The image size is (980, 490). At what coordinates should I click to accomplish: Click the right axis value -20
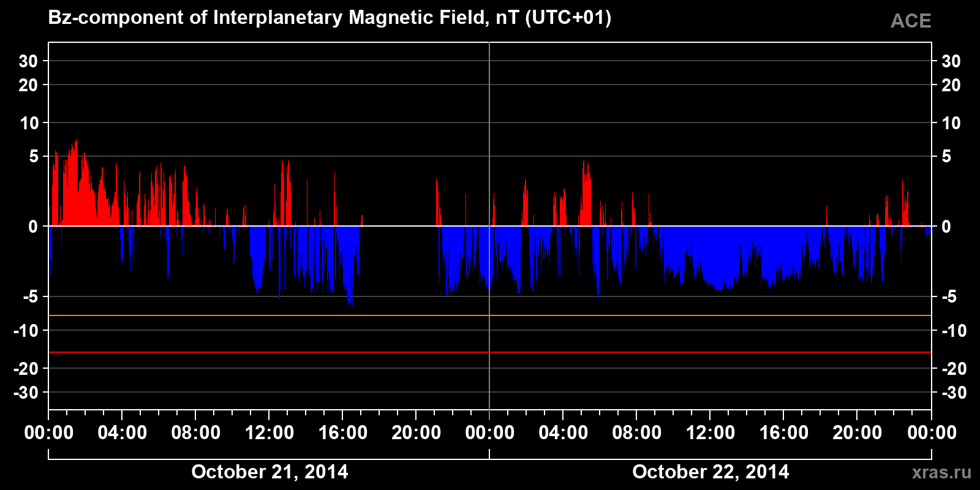click(954, 369)
